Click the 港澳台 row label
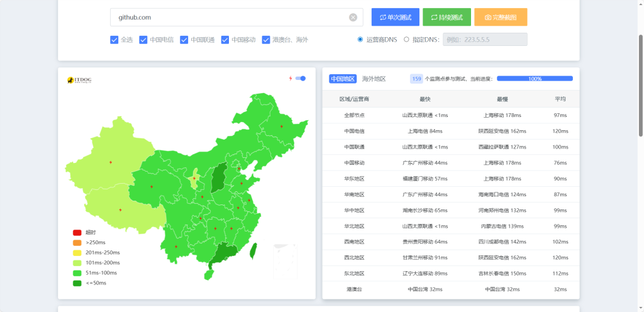The image size is (644, 312). 355,289
